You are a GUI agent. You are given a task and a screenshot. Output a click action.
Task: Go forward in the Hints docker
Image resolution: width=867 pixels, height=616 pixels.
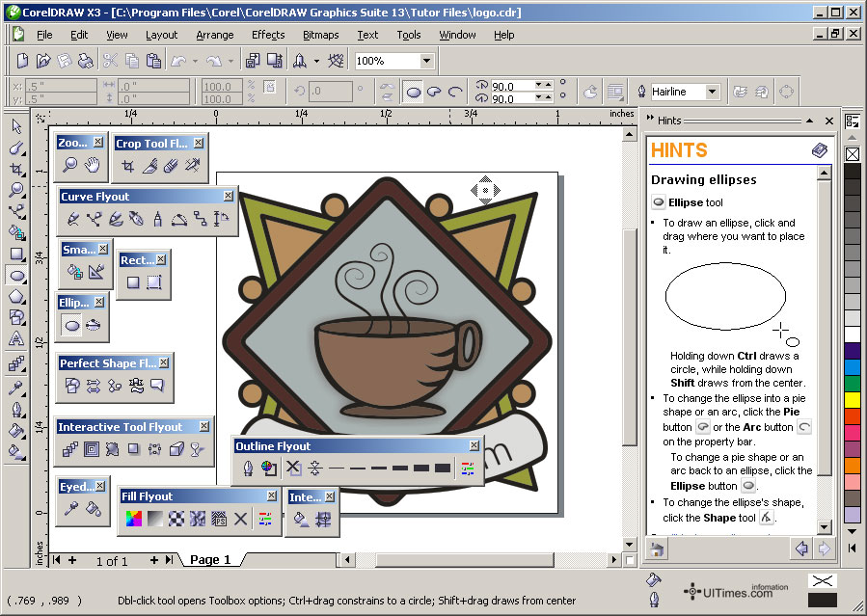(x=824, y=549)
